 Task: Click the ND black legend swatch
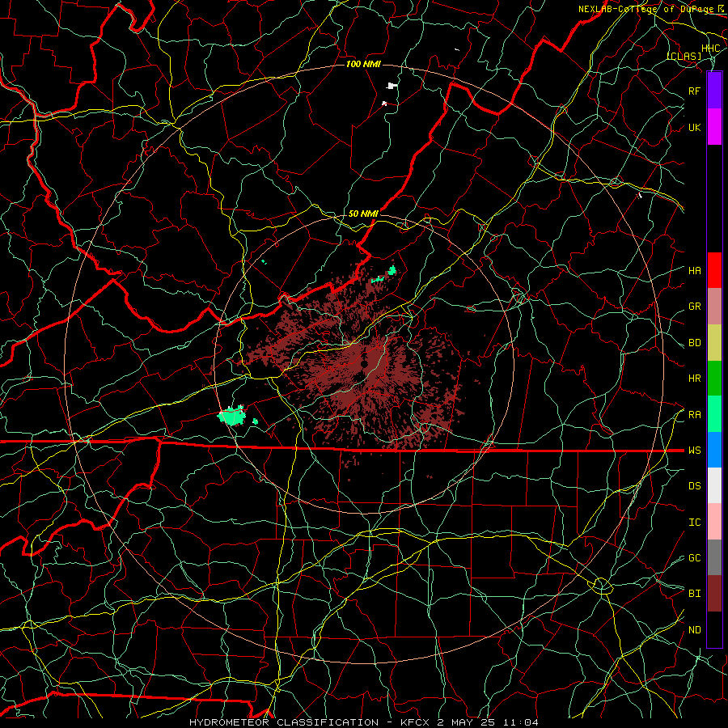(714, 629)
